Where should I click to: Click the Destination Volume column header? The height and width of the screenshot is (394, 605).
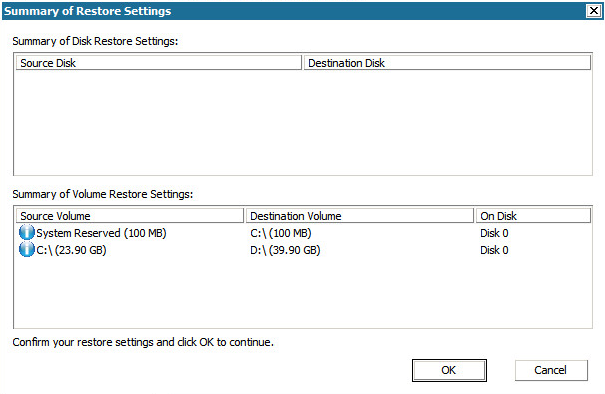pyautogui.click(x=360, y=216)
